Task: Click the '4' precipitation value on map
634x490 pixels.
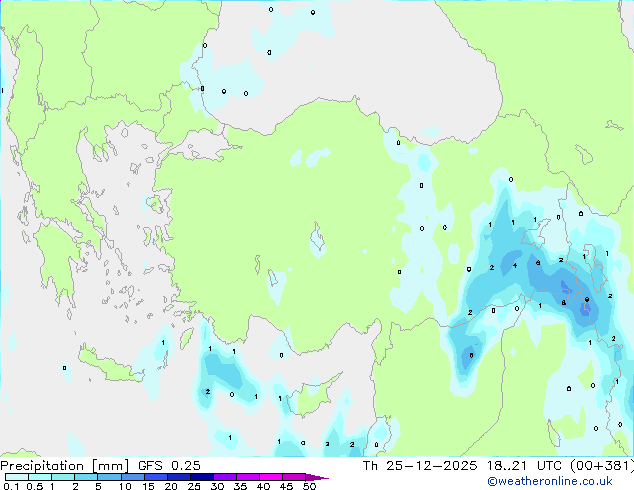Action: click(x=515, y=266)
